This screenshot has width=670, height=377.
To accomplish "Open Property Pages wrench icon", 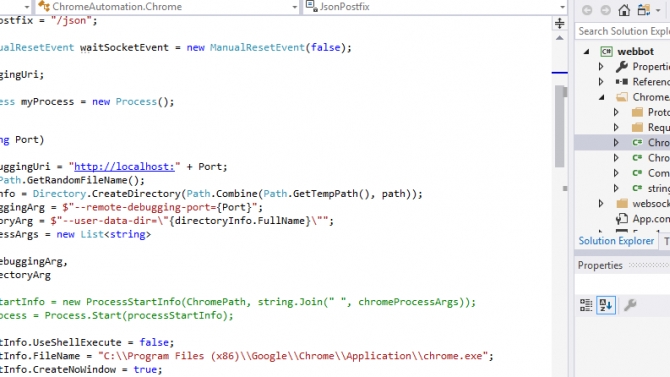I will [630, 305].
